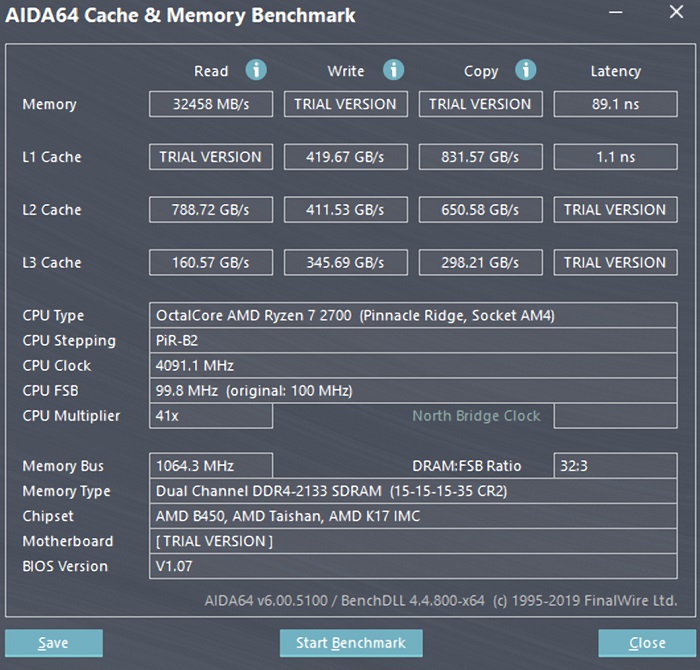Click the Motherboard [ TRIAL VERSION ] field
The width and height of the screenshot is (700, 670).
coord(413,541)
